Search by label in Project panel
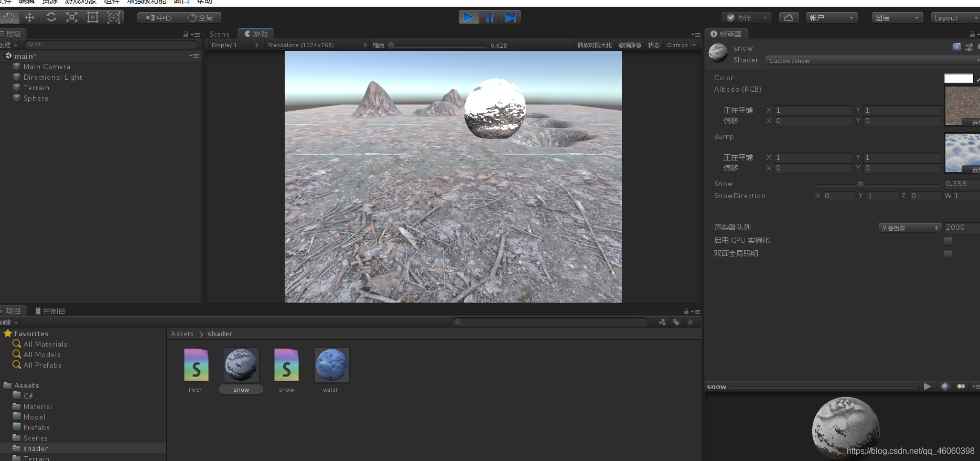Screen dimensions: 980x461 676,322
